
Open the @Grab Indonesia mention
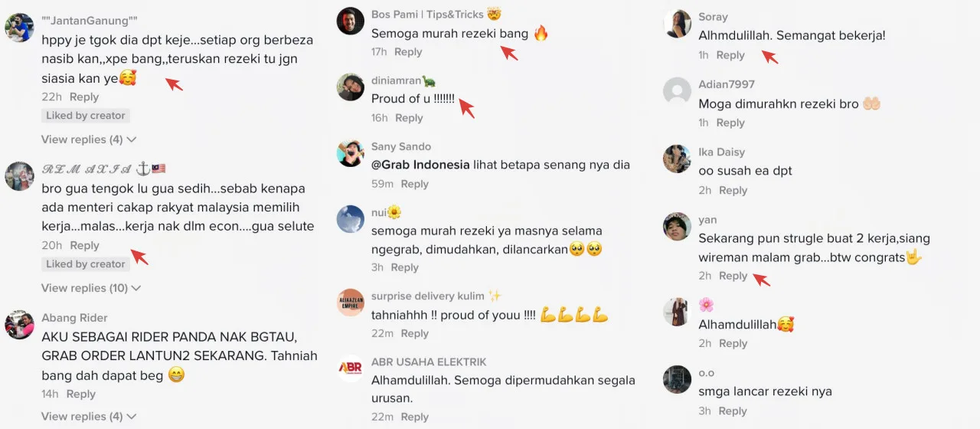pos(420,165)
